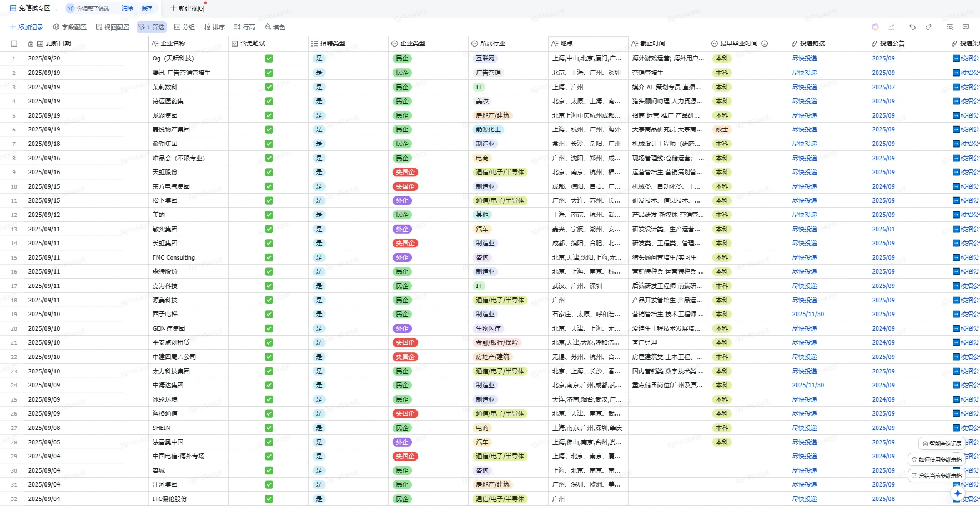Open the comments icon in toolbar
Image resolution: width=980 pixels, height=506 pixels.
(966, 27)
